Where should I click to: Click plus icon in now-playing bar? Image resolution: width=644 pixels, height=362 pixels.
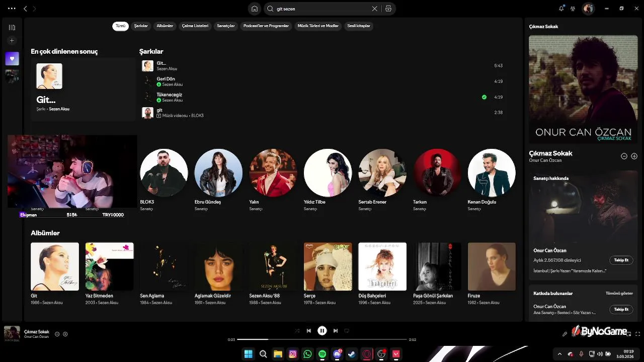tap(65, 334)
